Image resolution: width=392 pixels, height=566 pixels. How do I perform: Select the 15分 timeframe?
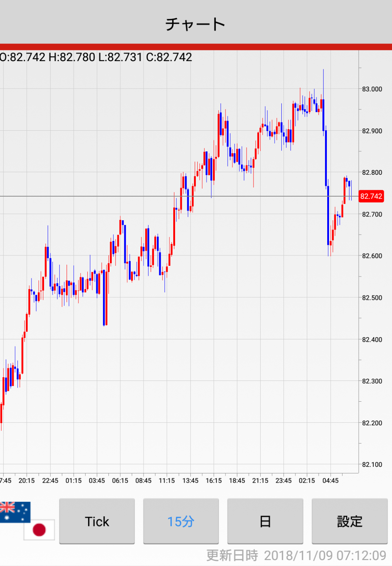pyautogui.click(x=181, y=521)
